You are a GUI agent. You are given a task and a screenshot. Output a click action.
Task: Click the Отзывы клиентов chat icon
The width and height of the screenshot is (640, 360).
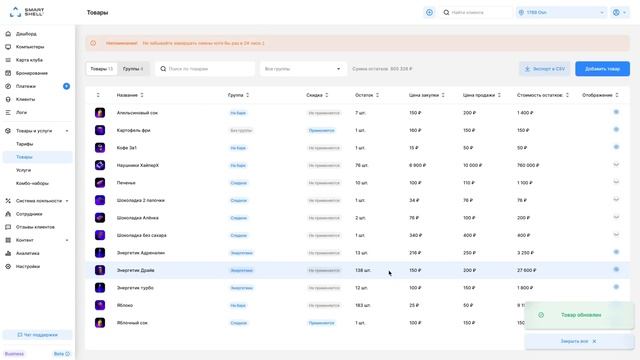point(8,227)
